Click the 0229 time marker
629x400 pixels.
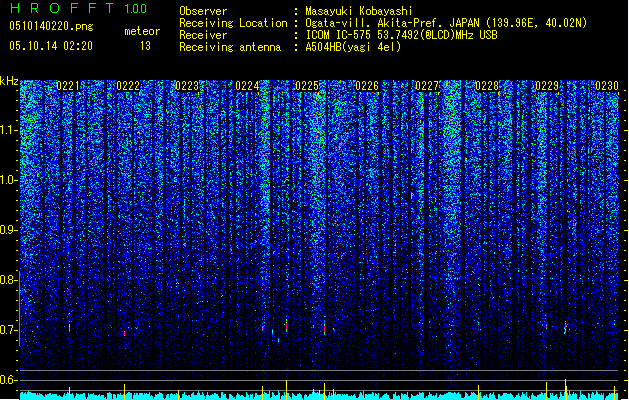(547, 86)
